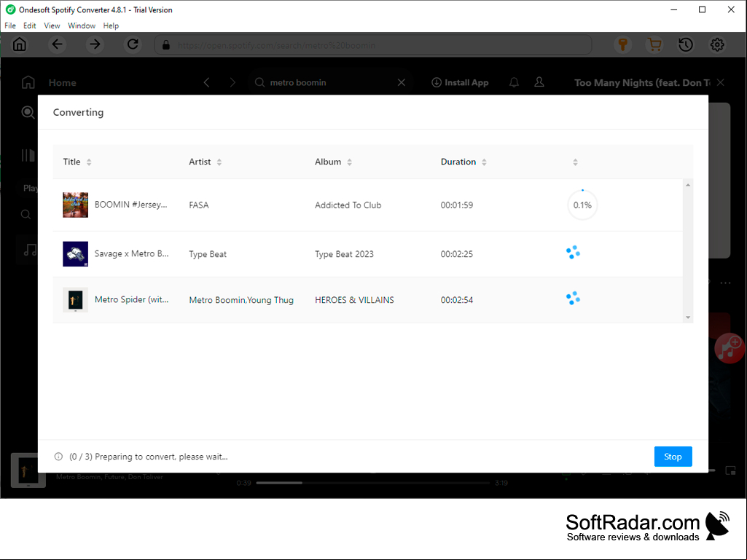747x560 pixels.
Task: Sort the table by Artist
Action: point(219,162)
